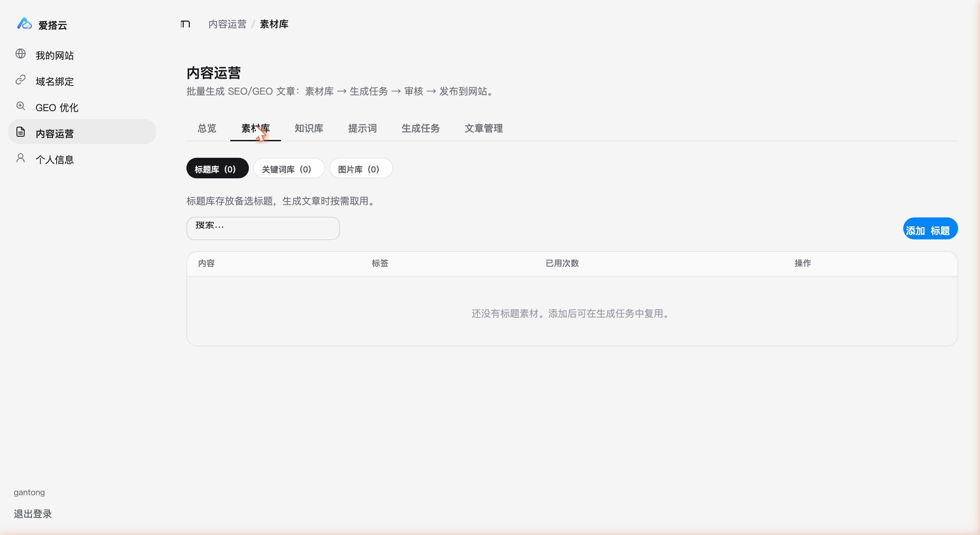Click the 操作 column header
Screen dimensions: 980x535
803,263
